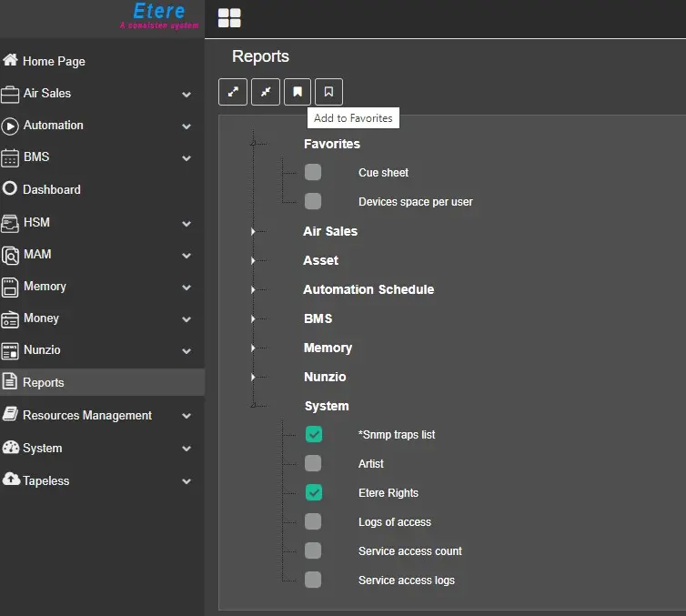Expand the MAM sidebar chevron
The width and height of the screenshot is (686, 616).
pyautogui.click(x=187, y=255)
